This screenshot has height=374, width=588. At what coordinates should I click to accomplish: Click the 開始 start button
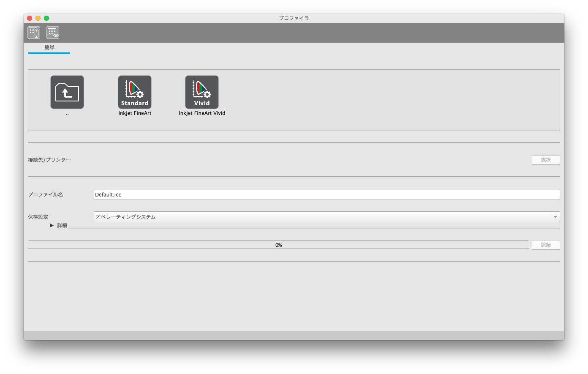[546, 245]
